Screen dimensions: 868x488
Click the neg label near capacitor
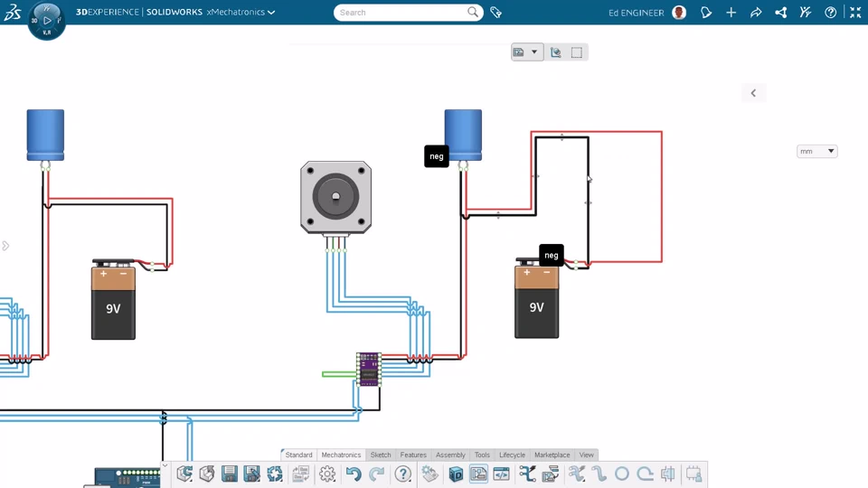[x=436, y=156]
